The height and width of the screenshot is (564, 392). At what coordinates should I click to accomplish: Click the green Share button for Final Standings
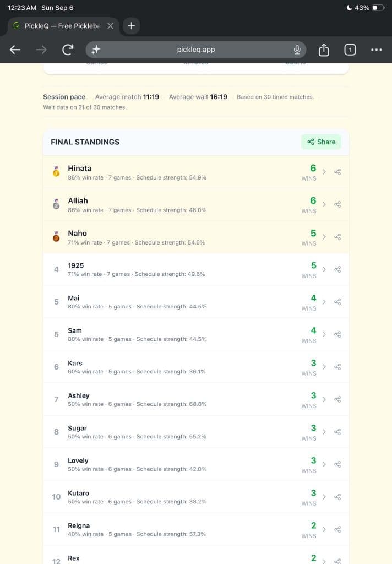[x=321, y=142]
